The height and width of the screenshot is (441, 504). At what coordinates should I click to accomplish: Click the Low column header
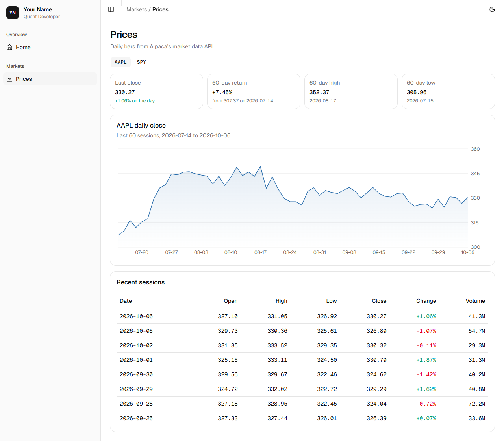point(332,301)
